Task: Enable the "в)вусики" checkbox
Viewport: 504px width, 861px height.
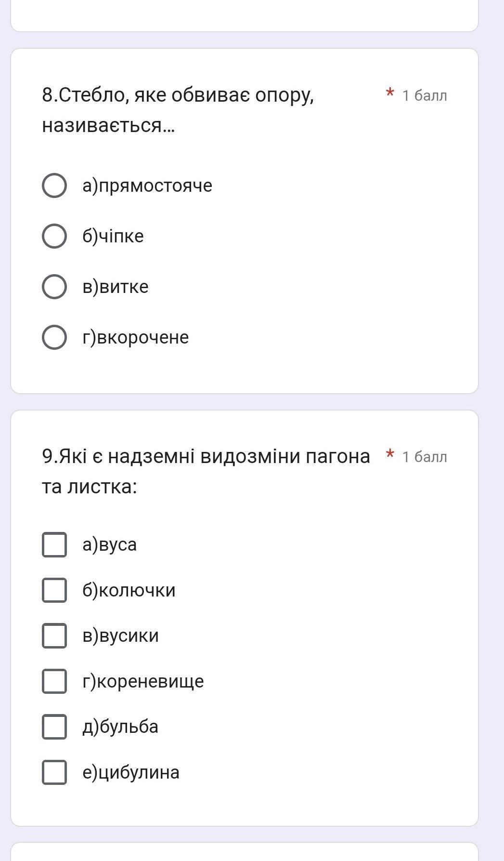Action: (54, 636)
